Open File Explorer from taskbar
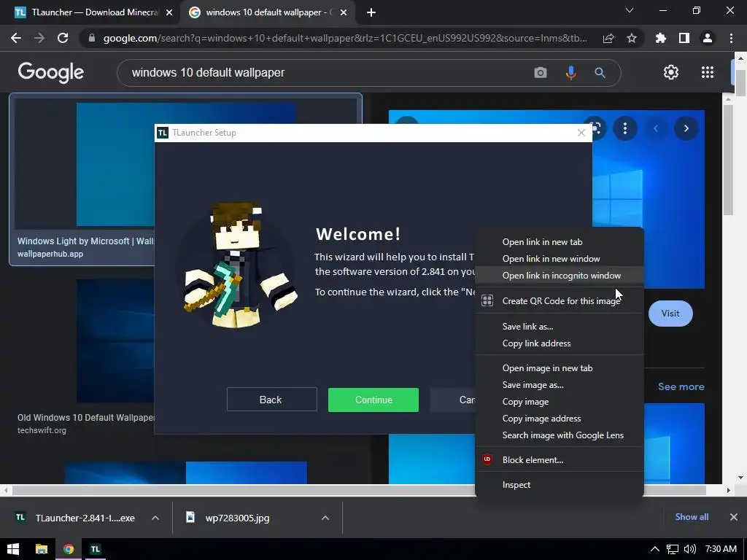747x560 pixels. point(42,549)
